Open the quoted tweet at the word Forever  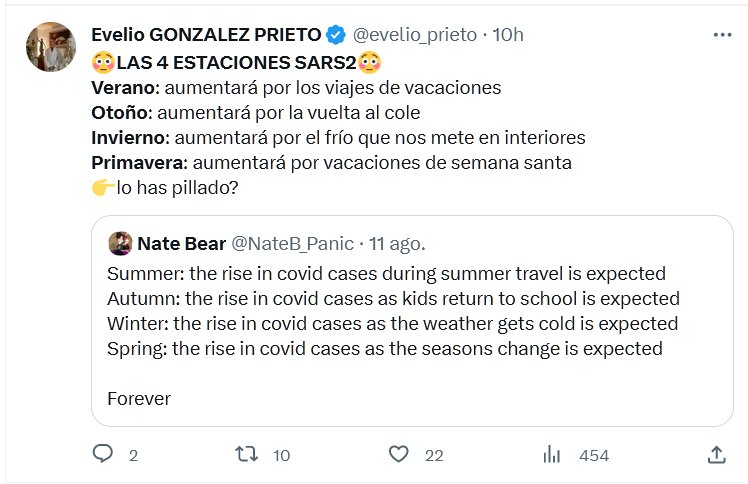pos(139,398)
